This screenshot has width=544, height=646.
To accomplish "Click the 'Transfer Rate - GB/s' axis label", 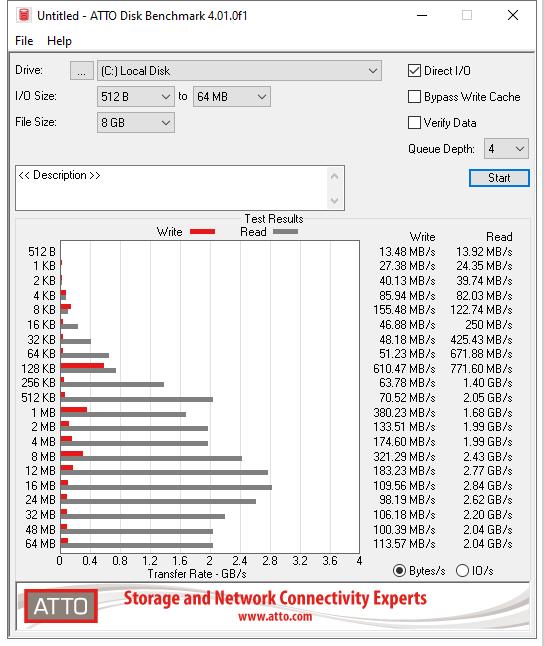I will 197,574.
